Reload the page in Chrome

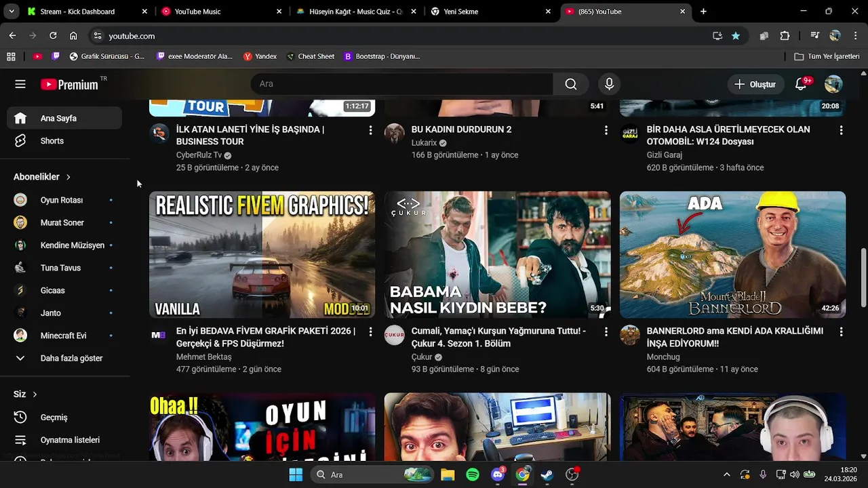click(53, 36)
